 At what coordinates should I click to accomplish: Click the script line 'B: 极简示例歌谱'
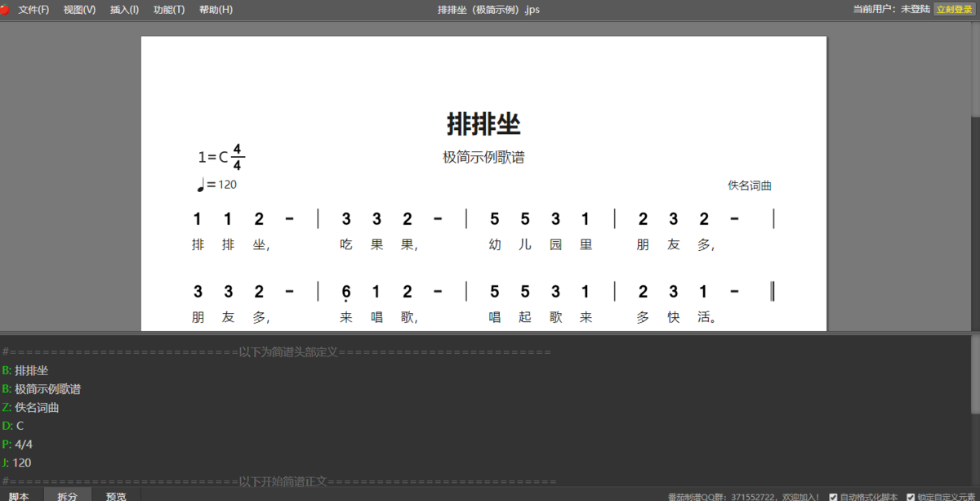coord(42,389)
